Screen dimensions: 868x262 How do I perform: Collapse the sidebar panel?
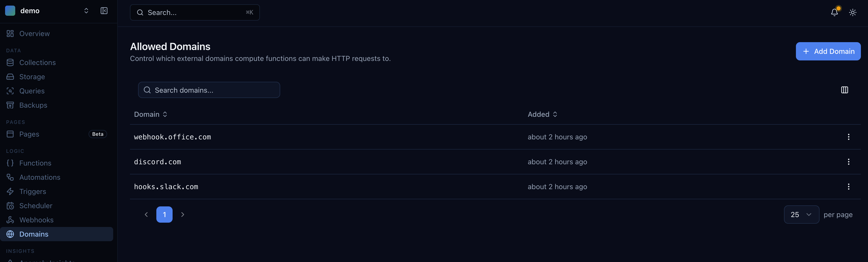coord(104,10)
